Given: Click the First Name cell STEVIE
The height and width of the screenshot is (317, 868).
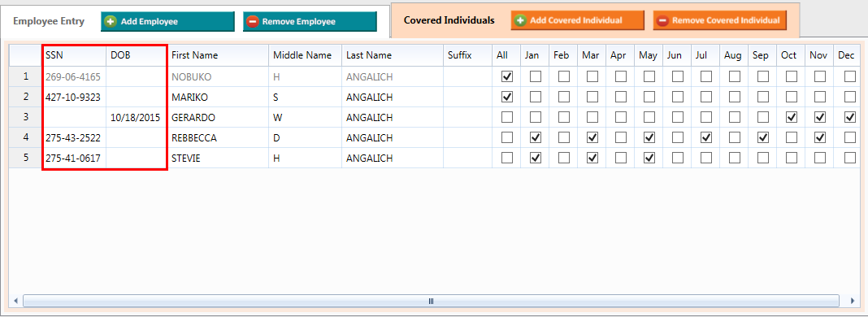Looking at the screenshot, I should click(218, 158).
